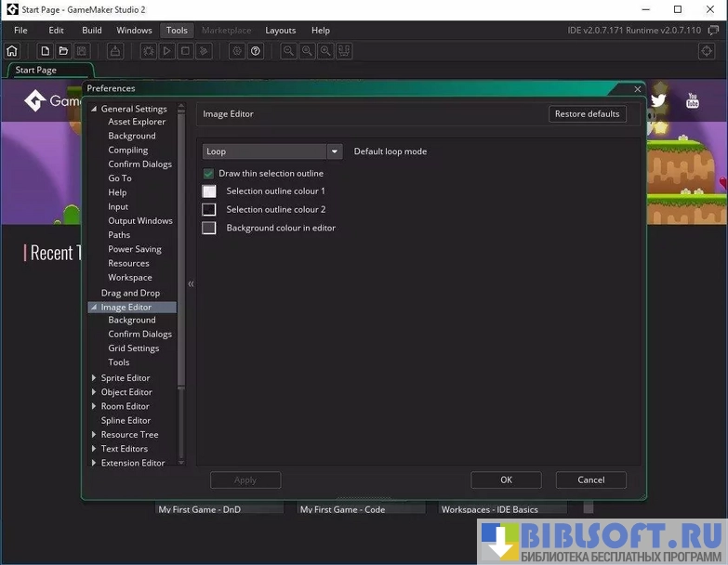Click the Home icon in the toolbar
The width and height of the screenshot is (728, 565).
coord(12,51)
